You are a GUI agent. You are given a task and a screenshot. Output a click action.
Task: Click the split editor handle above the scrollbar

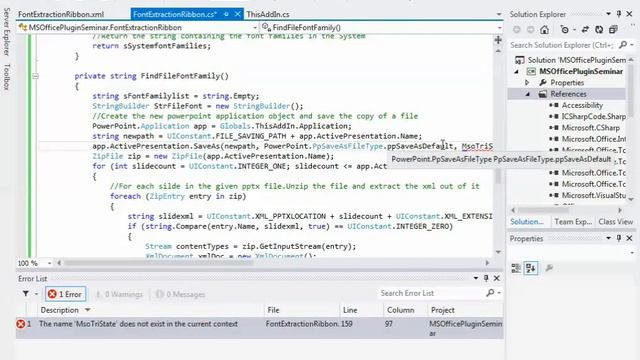(x=498, y=40)
